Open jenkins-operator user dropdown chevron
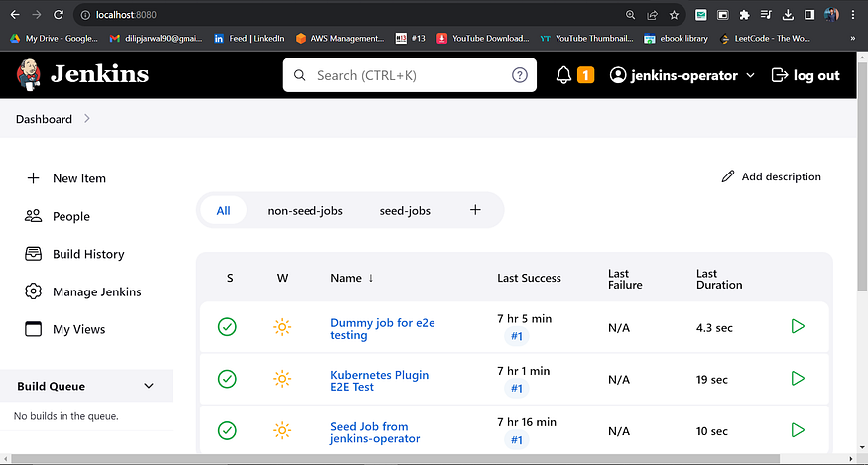This screenshot has height=465, width=868. click(750, 75)
